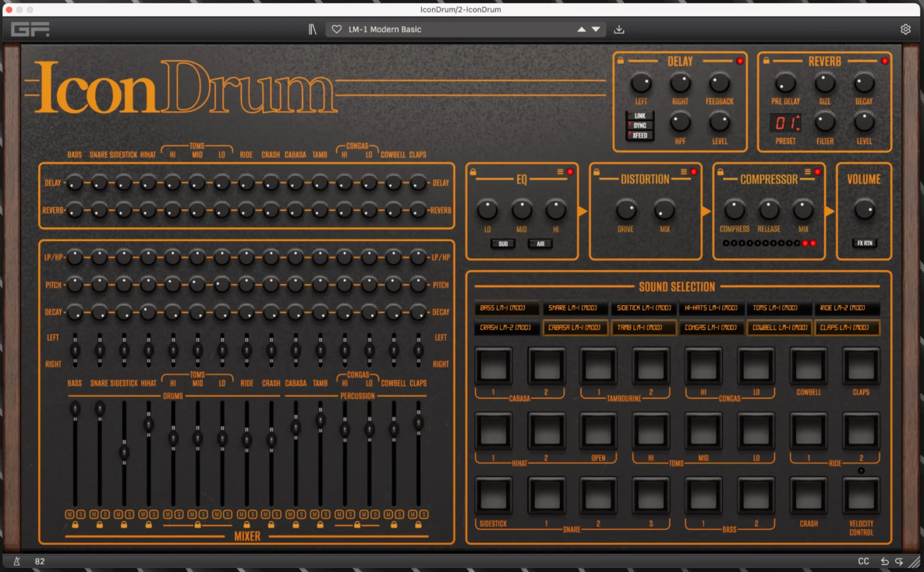Lock the Ride mixer channel
This screenshot has height=572, width=924.
[x=247, y=525]
